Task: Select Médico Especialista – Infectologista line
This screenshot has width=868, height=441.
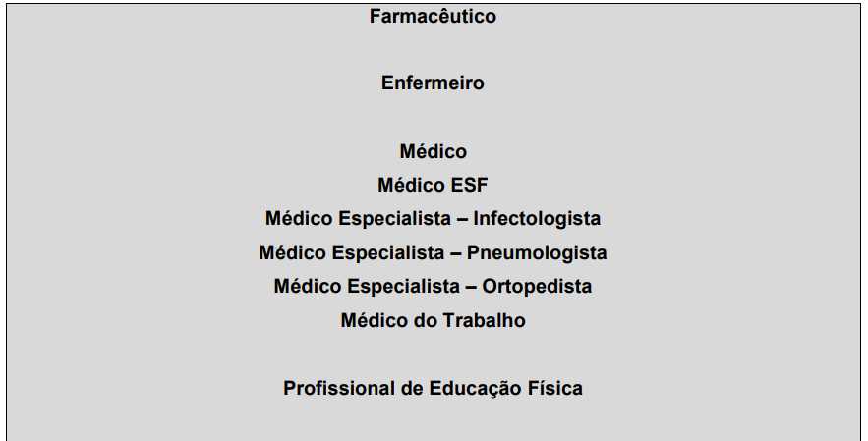Action: (433, 219)
